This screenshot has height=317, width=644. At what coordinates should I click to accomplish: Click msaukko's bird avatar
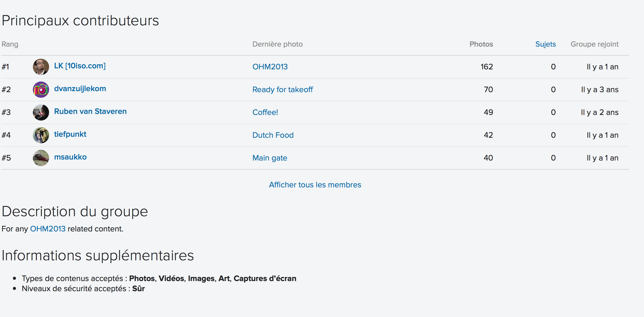pyautogui.click(x=41, y=158)
